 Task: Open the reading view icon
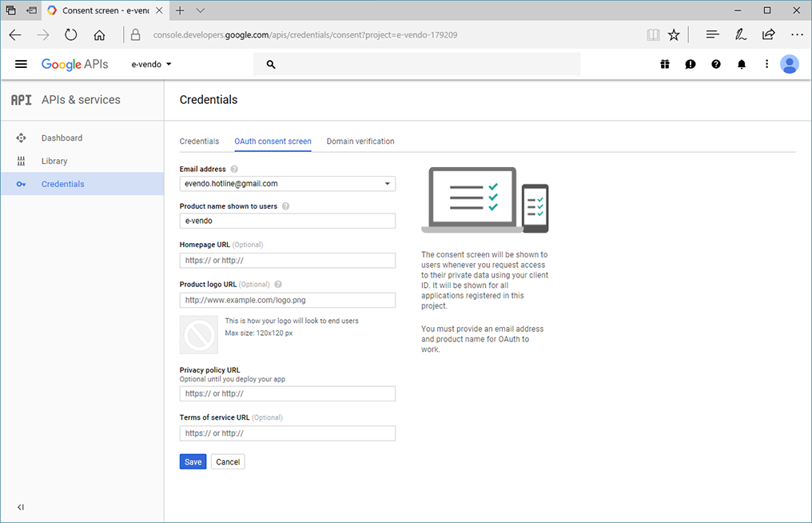coord(653,34)
